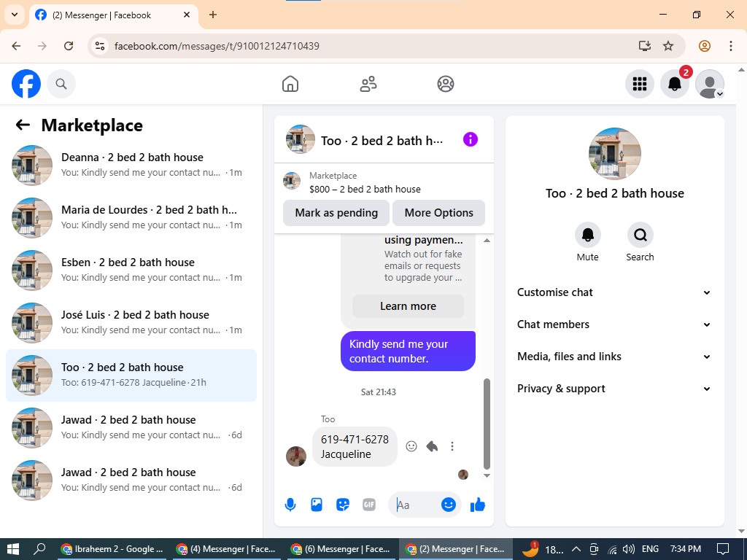This screenshot has height=560, width=747.
Task: Open more options for the Jacqueline message
Action: (452, 446)
